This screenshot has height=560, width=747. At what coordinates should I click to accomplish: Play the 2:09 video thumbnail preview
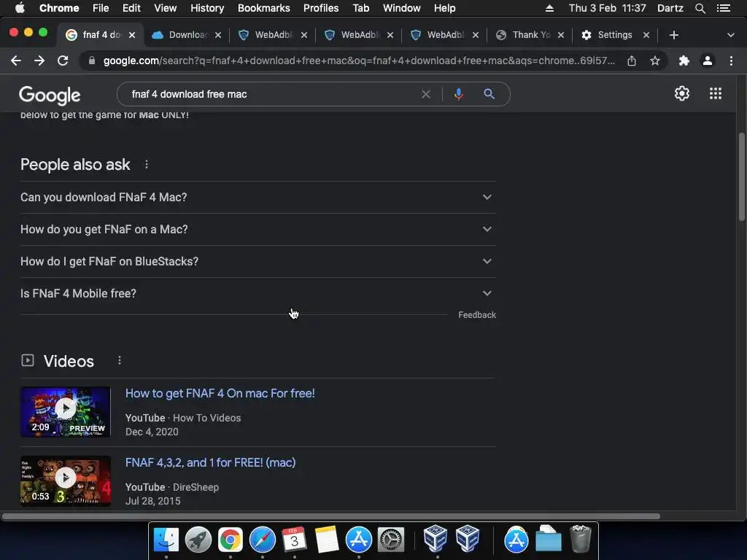click(65, 411)
